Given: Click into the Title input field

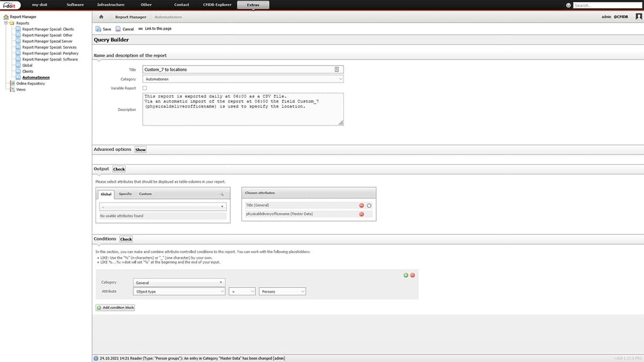Looking at the screenshot, I should pos(243,70).
